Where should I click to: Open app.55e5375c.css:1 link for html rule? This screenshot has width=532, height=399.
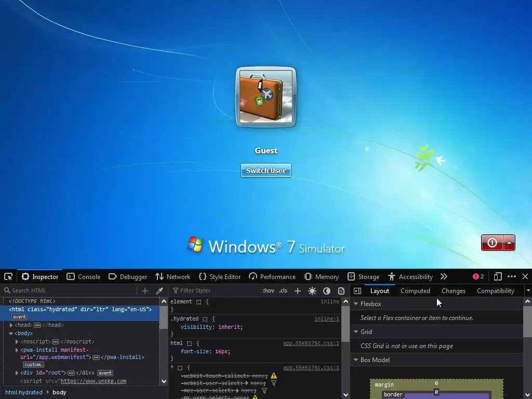(x=311, y=343)
